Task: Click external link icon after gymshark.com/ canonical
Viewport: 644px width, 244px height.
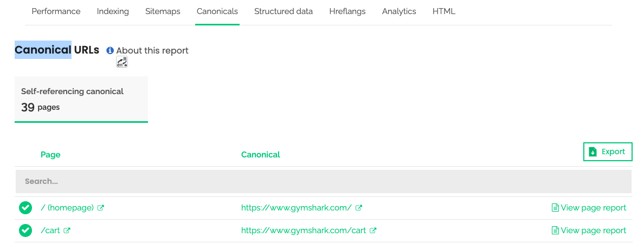Action: coord(358,208)
